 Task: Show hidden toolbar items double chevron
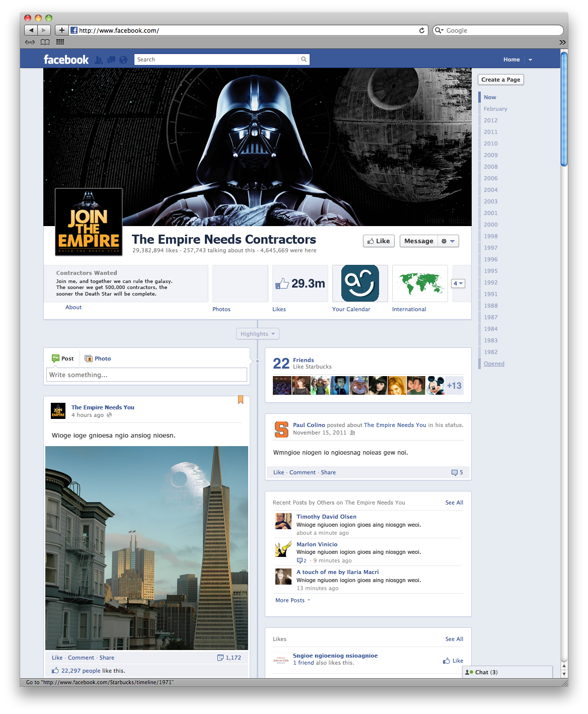(x=562, y=42)
